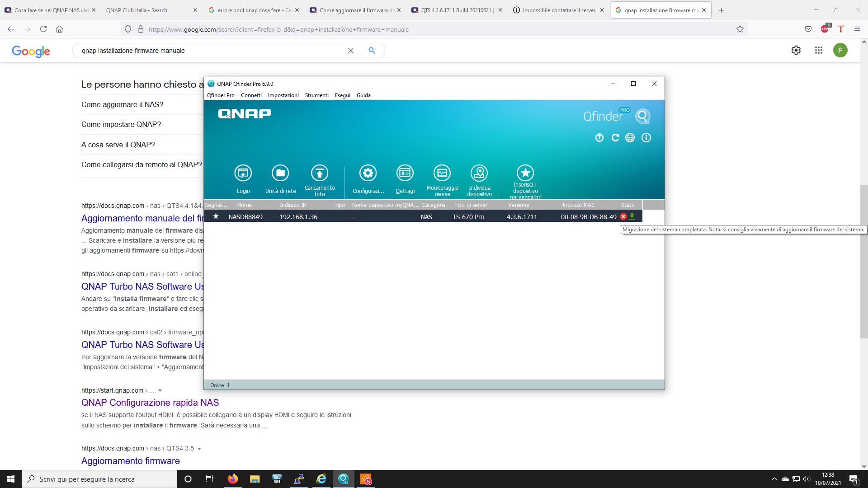Click the Caricamento foto upload icon

click(x=320, y=173)
